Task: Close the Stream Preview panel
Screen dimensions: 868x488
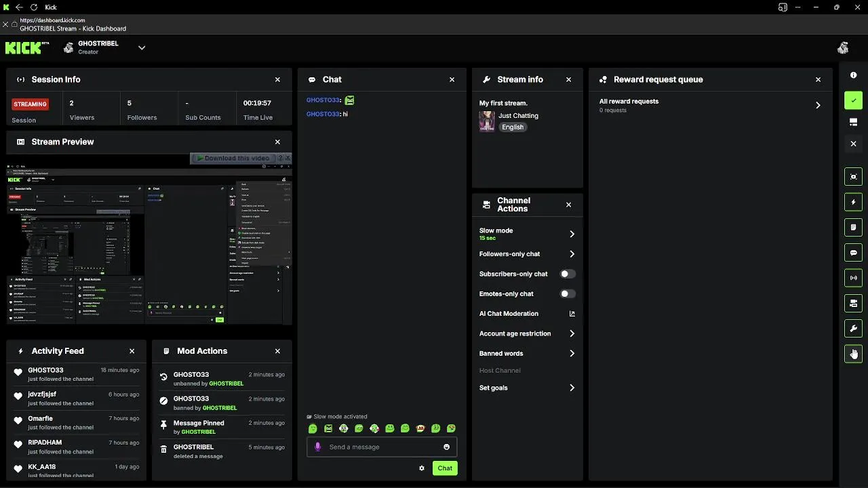Action: tap(277, 142)
